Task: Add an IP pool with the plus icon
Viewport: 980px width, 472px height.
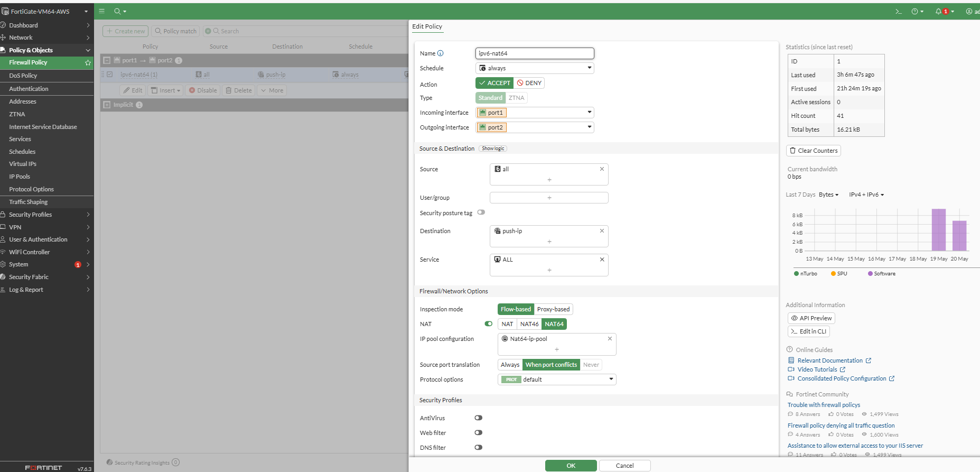Action: tap(557, 349)
